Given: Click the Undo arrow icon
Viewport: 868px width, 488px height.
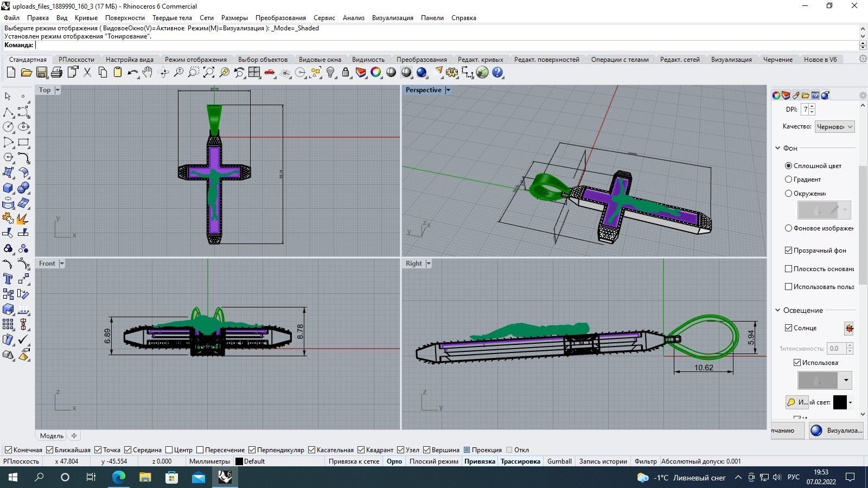Looking at the screenshot, I should pos(132,72).
